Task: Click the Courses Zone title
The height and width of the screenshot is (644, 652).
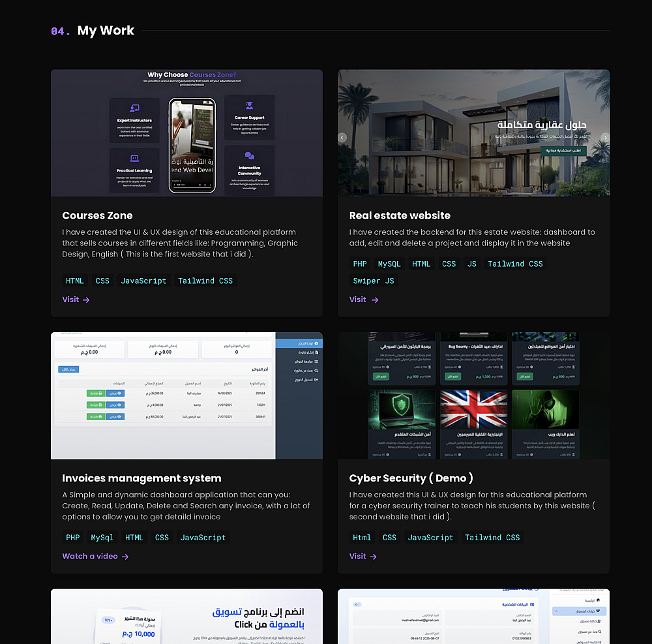Action: [97, 215]
